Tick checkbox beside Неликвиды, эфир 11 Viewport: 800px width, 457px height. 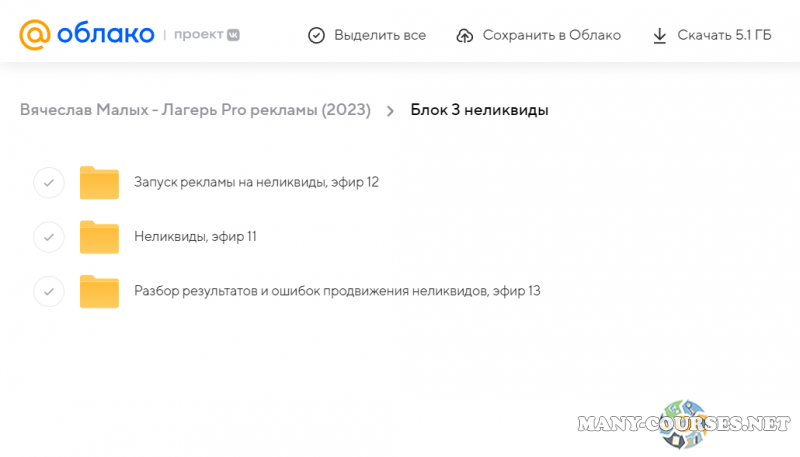coord(49,237)
